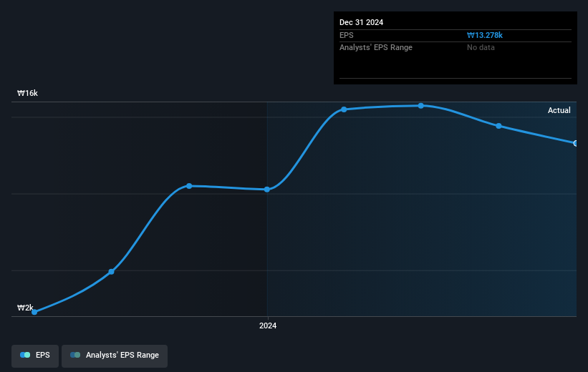Viewport: 588px width, 372px height.
Task: Click the last highlighted EPS data point
Action: (576, 143)
